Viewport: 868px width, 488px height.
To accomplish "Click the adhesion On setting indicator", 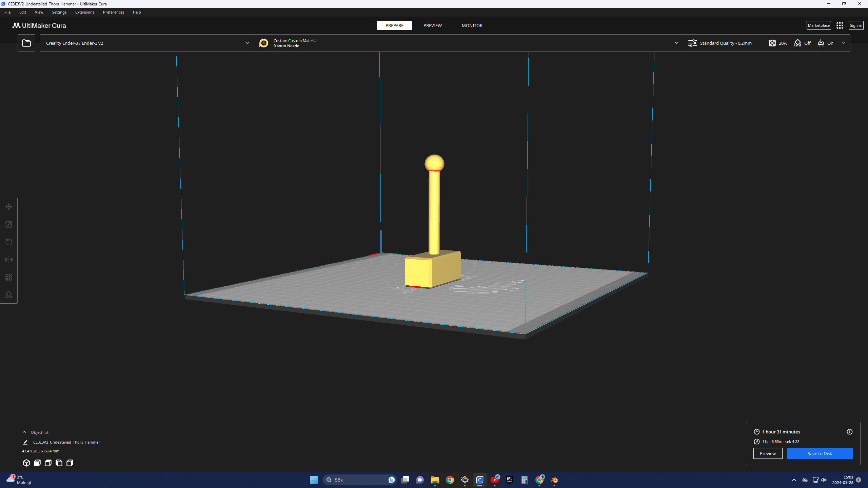I will coord(825,43).
